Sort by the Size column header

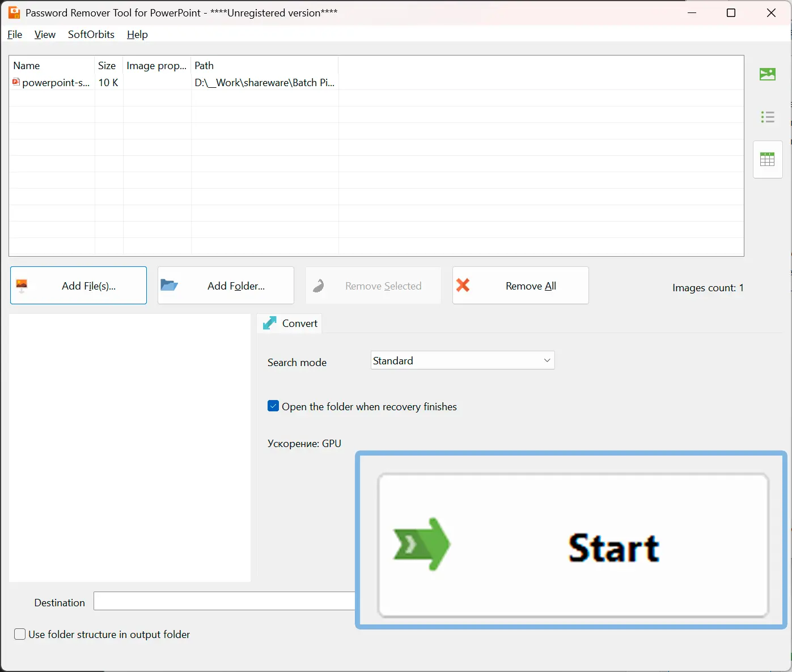point(108,66)
